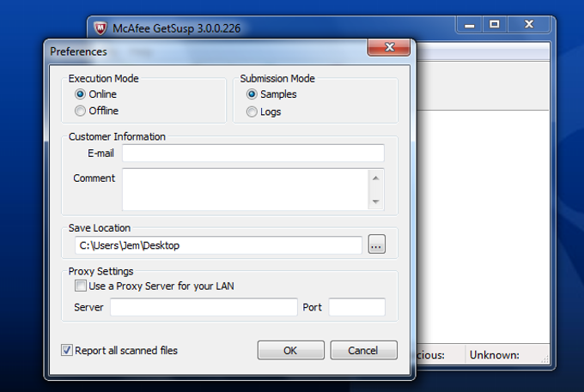Confirm preferences with the OK button

coord(290,350)
